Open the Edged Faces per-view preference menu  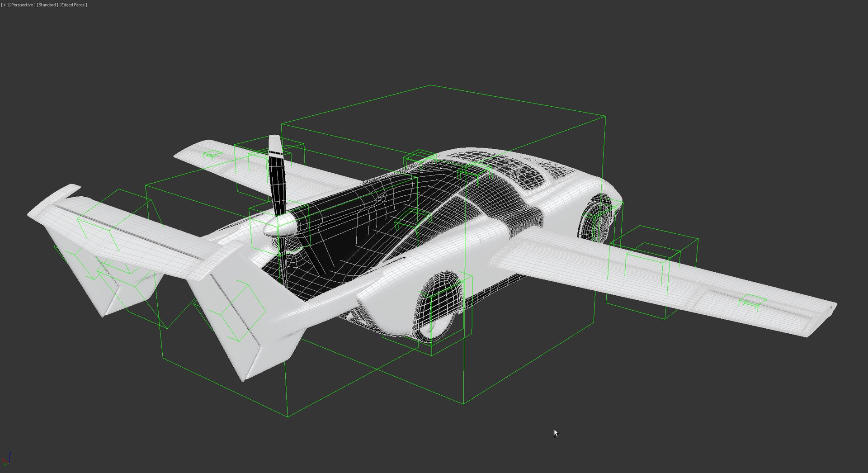tap(73, 5)
